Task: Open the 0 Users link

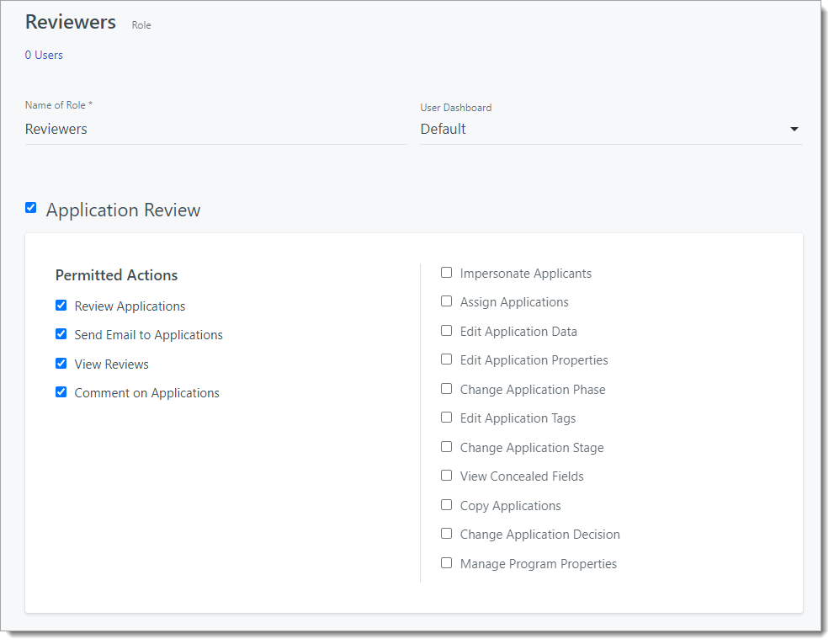Action: pyautogui.click(x=44, y=55)
